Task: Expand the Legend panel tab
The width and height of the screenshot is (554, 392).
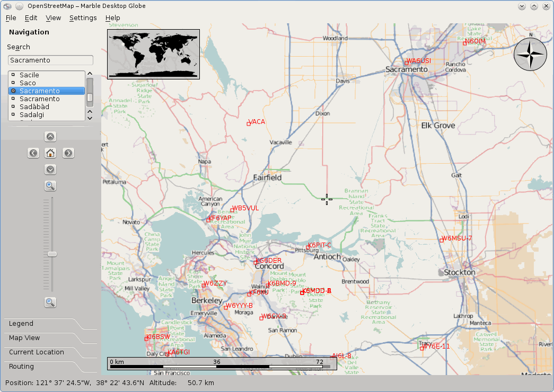Action: [x=21, y=324]
